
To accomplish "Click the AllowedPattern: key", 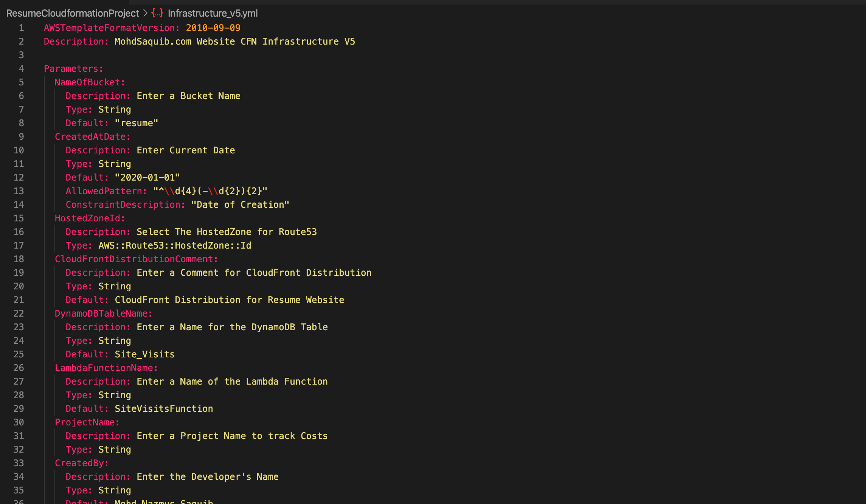I will pos(106,191).
